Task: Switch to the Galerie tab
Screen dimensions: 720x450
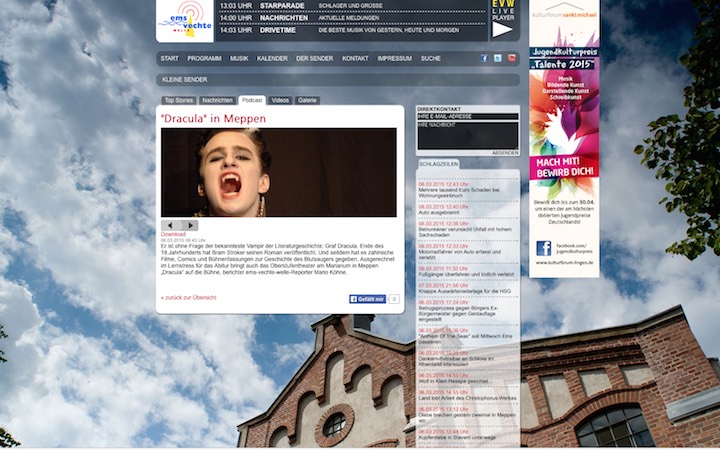Action: tap(307, 100)
